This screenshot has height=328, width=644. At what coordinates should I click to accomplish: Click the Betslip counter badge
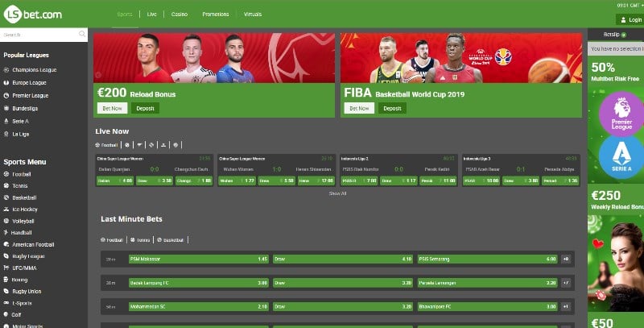pos(624,35)
